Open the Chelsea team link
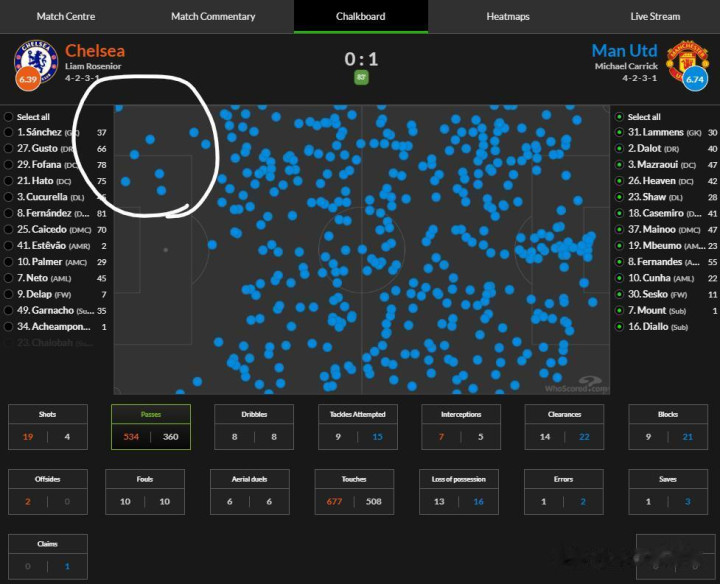 [x=95, y=51]
